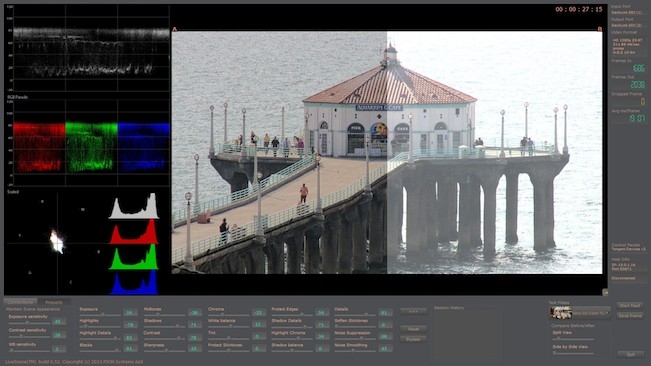Viewport: 651px width, 366px height.
Task: Click the Soften Skintones slider
Action: [x=356, y=326]
